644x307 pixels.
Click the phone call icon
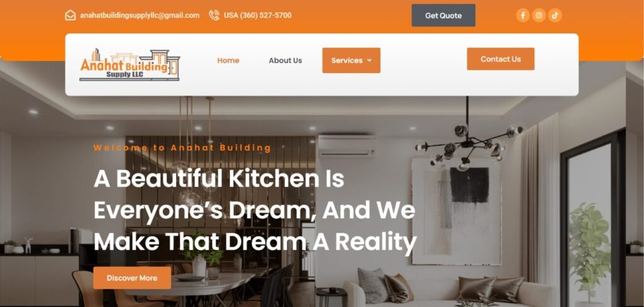coord(214,15)
